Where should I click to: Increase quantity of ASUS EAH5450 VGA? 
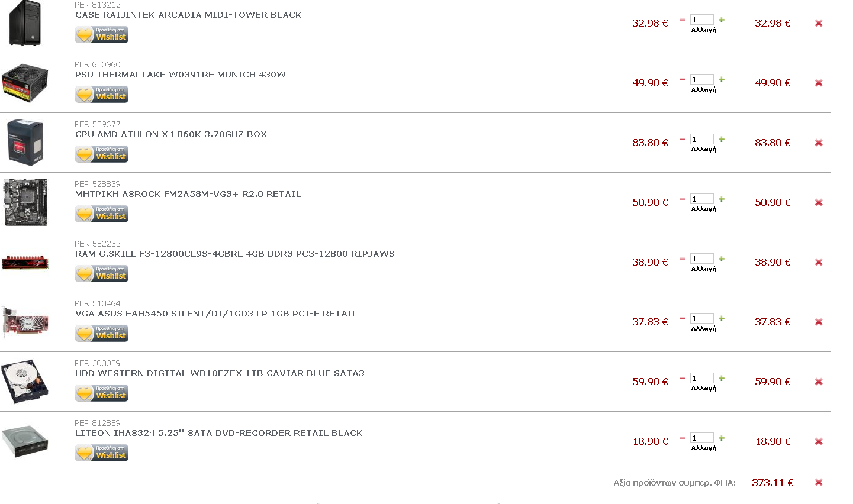point(722,319)
